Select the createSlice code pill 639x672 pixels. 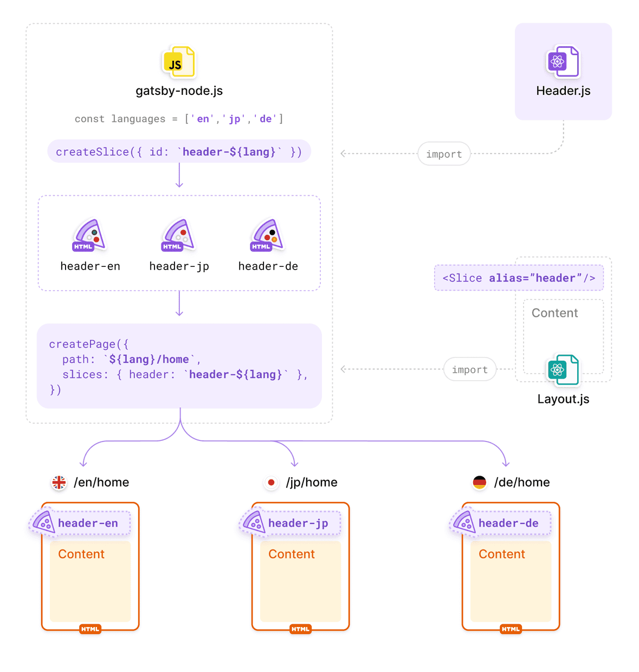179,152
